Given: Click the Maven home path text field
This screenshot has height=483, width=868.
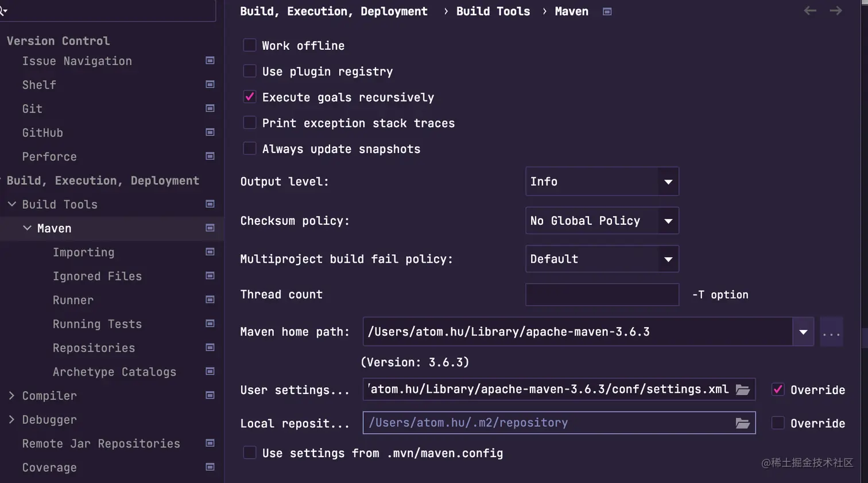Looking at the screenshot, I should pos(578,332).
